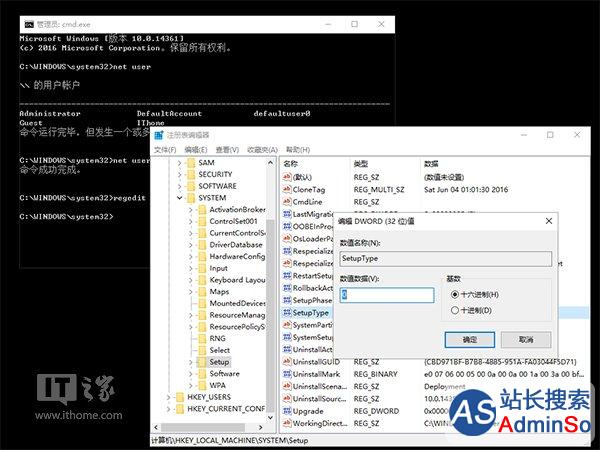Click tree pane scroll down arrow
The image size is (600, 450).
tap(270, 417)
